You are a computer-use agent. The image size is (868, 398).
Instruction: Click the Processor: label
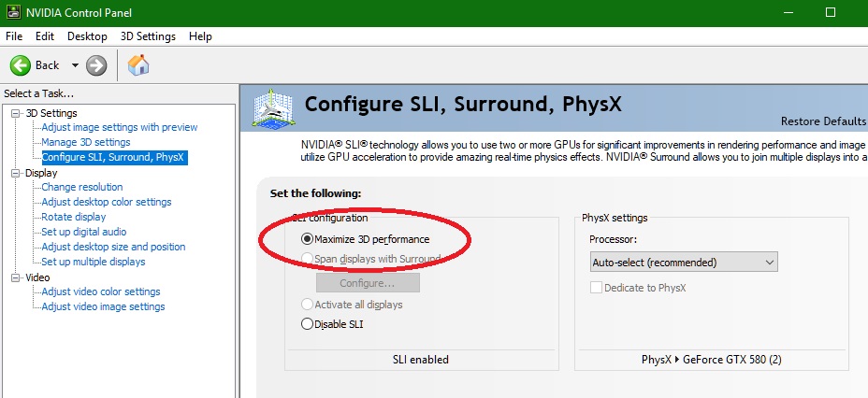614,239
